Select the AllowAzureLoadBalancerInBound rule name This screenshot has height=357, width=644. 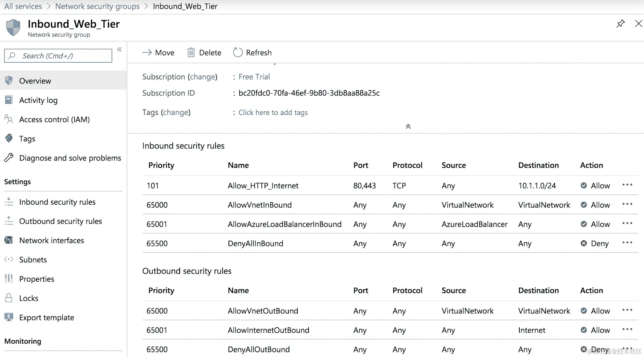[x=285, y=224]
